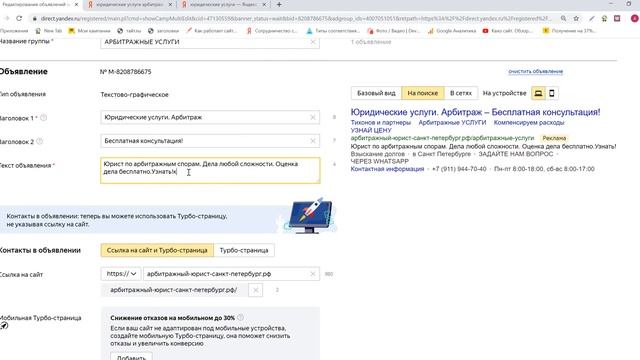Click the pen extension icon in the browser toolbar
Viewport: 640px width, 360px height.
[591, 18]
